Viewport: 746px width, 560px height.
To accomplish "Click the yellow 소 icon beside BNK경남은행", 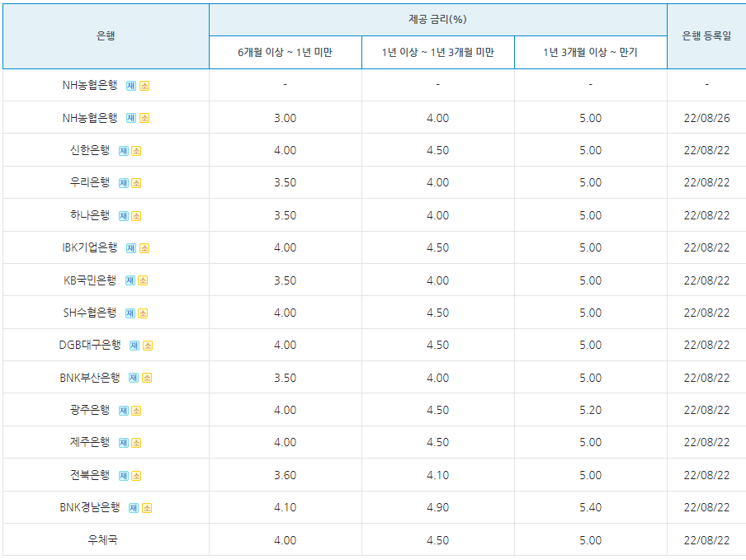I will [x=147, y=509].
